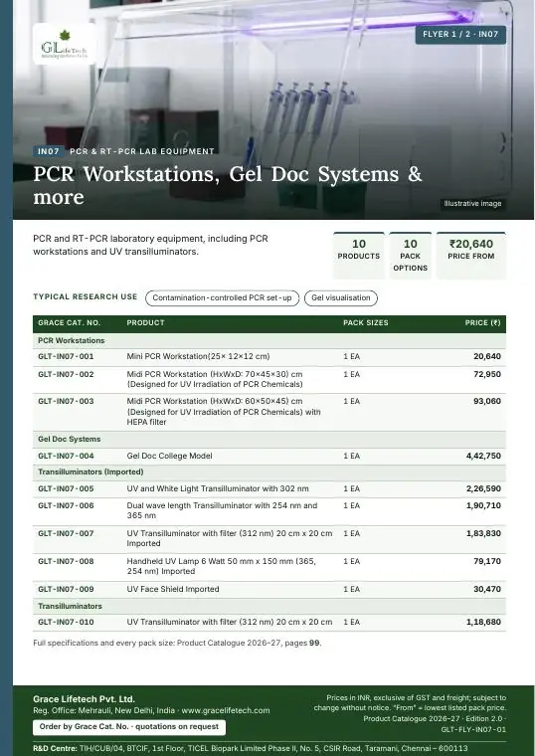Click the '10 PRODUCTS' stat box
This screenshot has width=535, height=756.
[x=359, y=256]
